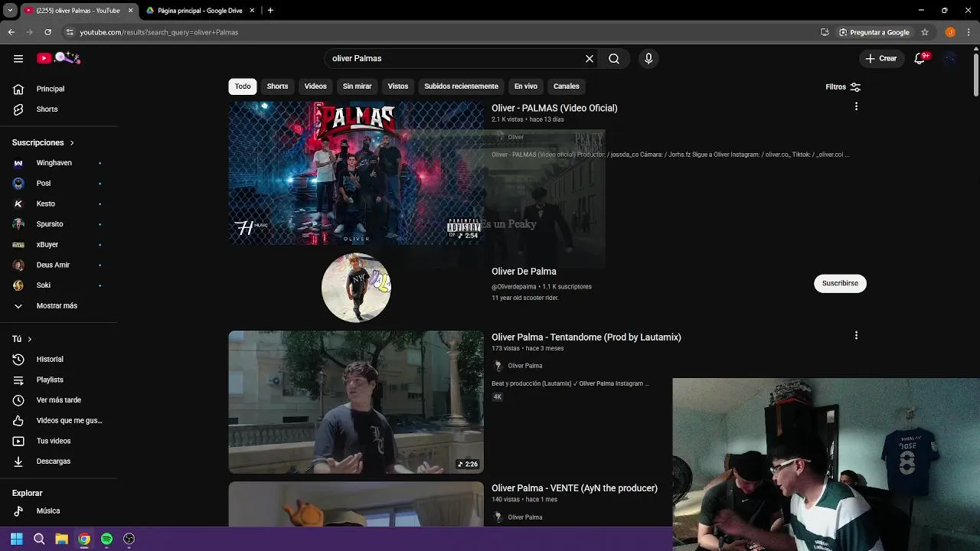The width and height of the screenshot is (980, 551).
Task: Open Spotify from the taskbar
Action: (x=106, y=539)
